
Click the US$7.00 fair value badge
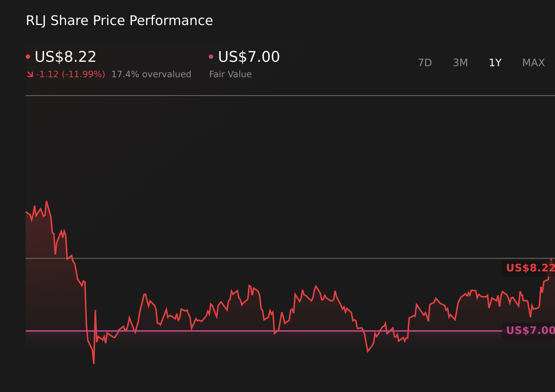(x=529, y=331)
